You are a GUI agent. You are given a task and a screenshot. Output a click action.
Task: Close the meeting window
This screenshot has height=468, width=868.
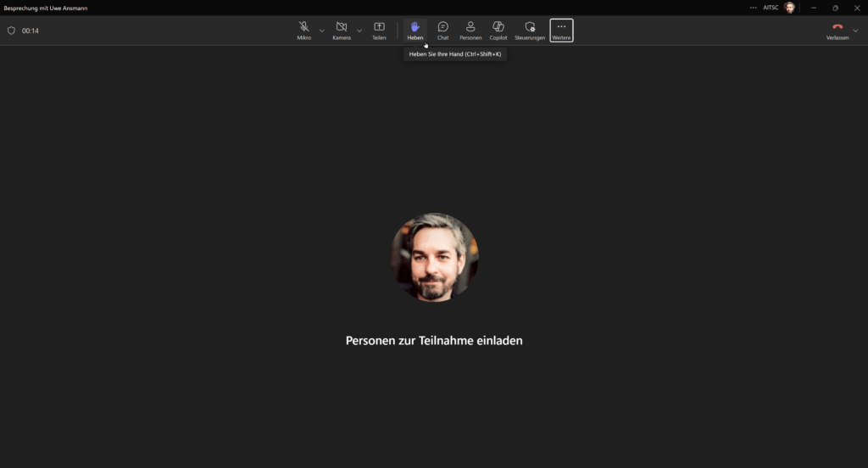(857, 8)
